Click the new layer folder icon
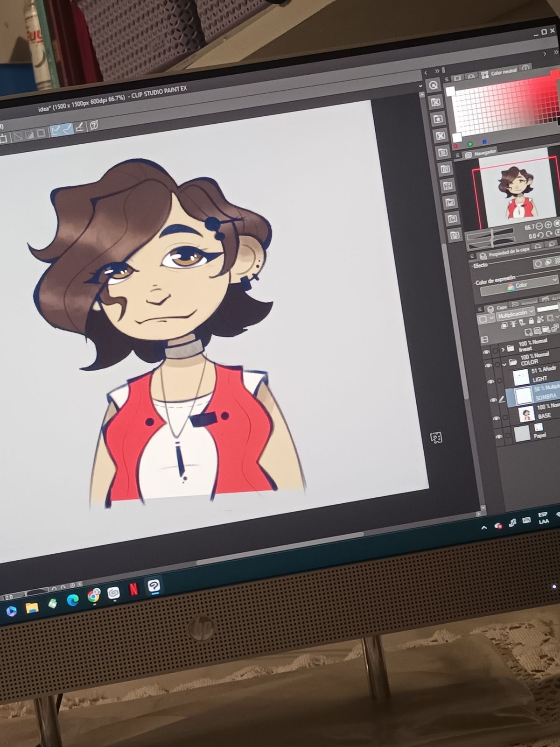560x747 pixels. pyautogui.click(x=547, y=330)
